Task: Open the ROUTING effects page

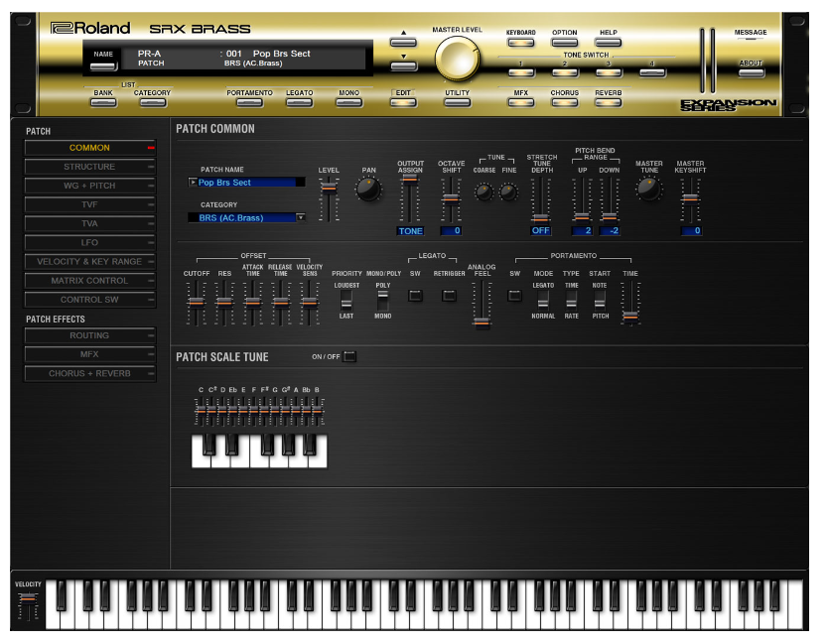Action: click(x=89, y=335)
